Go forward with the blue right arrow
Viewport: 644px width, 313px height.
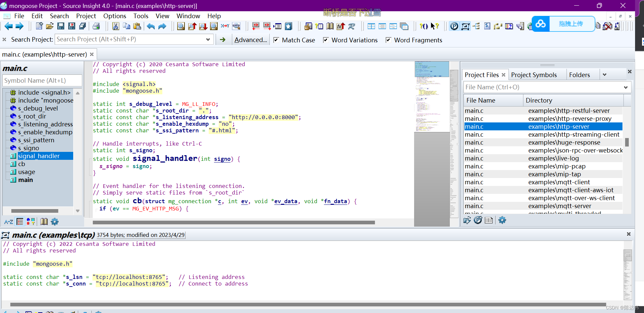tap(20, 26)
